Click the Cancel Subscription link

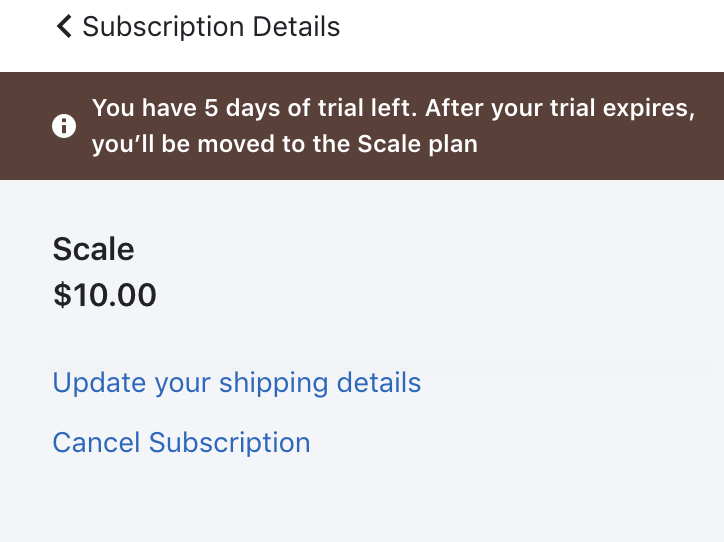click(x=181, y=442)
